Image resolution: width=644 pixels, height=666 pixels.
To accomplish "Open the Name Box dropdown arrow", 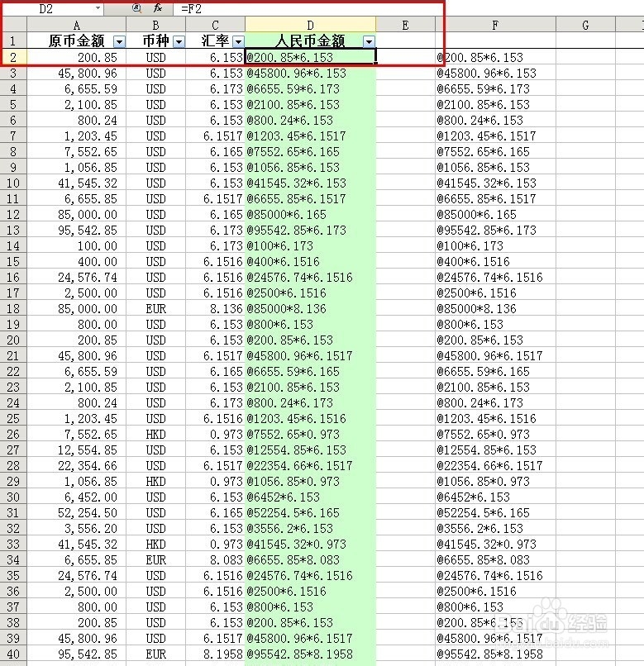I will click(x=98, y=8).
